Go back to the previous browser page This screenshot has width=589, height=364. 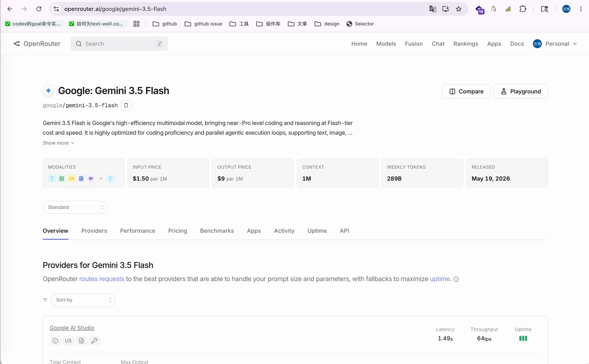pos(10,9)
